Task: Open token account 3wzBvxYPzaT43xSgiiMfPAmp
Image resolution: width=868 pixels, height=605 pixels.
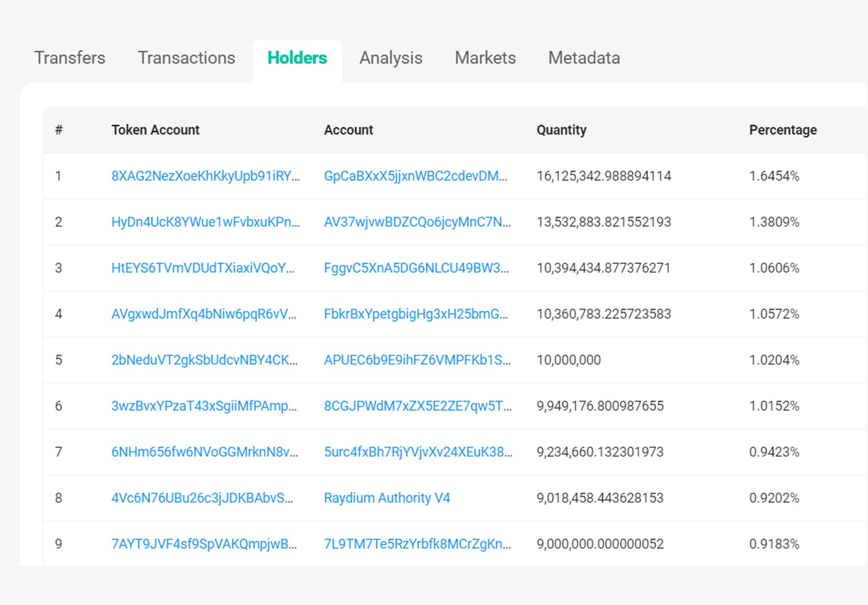Action: pyautogui.click(x=204, y=406)
